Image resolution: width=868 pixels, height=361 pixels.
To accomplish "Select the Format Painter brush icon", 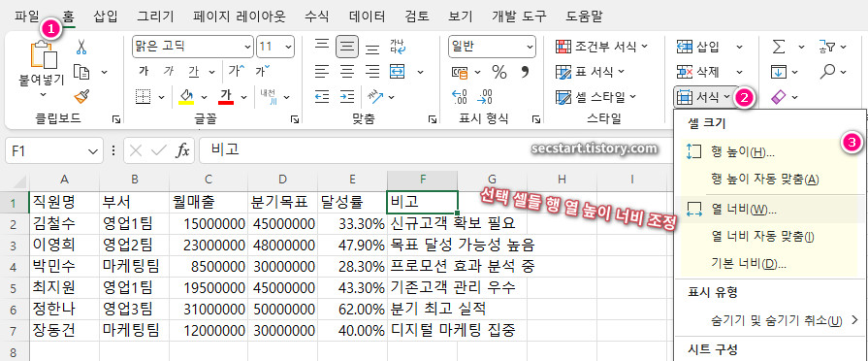I will coord(81,97).
